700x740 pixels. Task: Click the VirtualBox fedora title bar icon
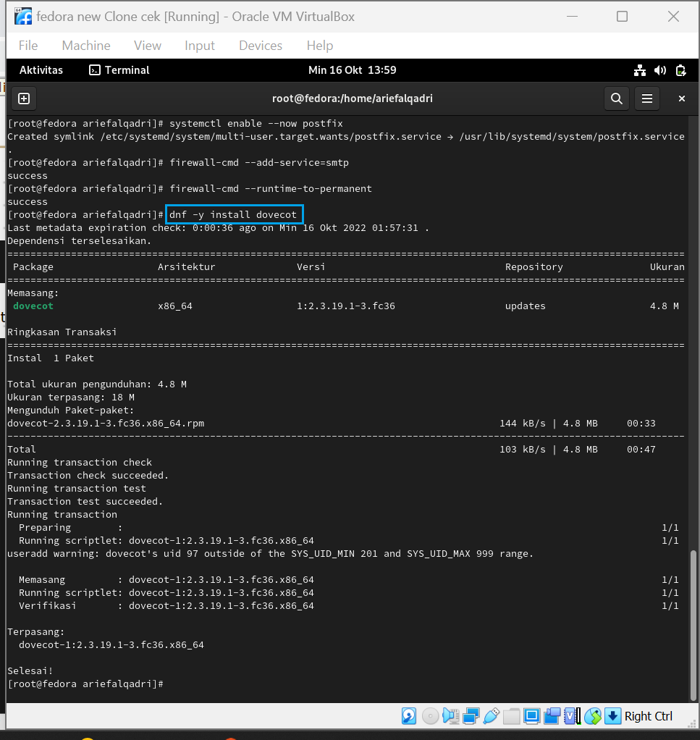pyautogui.click(x=23, y=17)
